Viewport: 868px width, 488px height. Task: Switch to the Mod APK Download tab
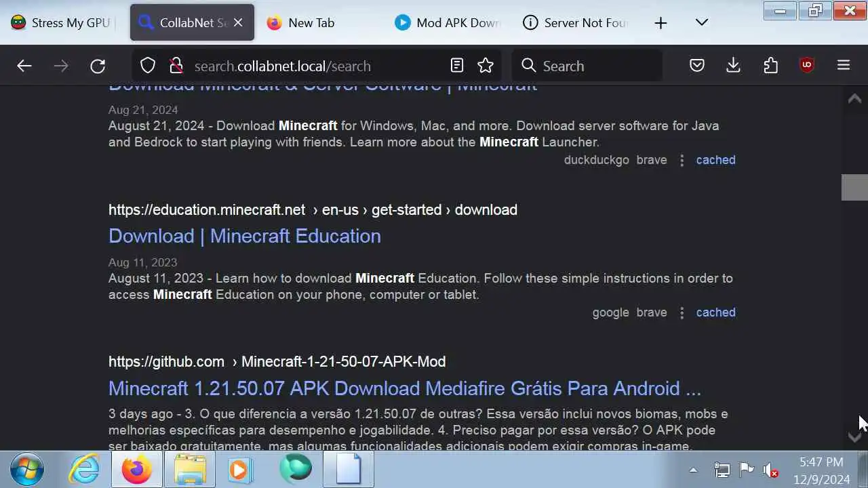coord(448,23)
